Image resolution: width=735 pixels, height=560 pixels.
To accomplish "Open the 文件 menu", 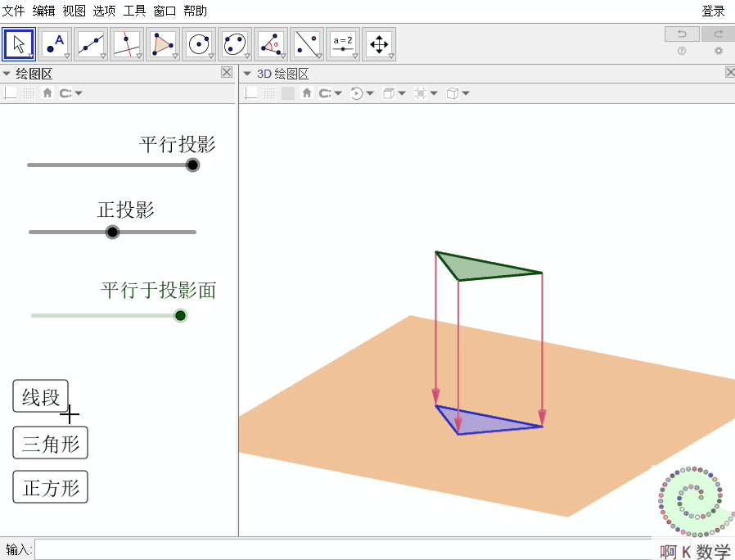I will (x=14, y=11).
